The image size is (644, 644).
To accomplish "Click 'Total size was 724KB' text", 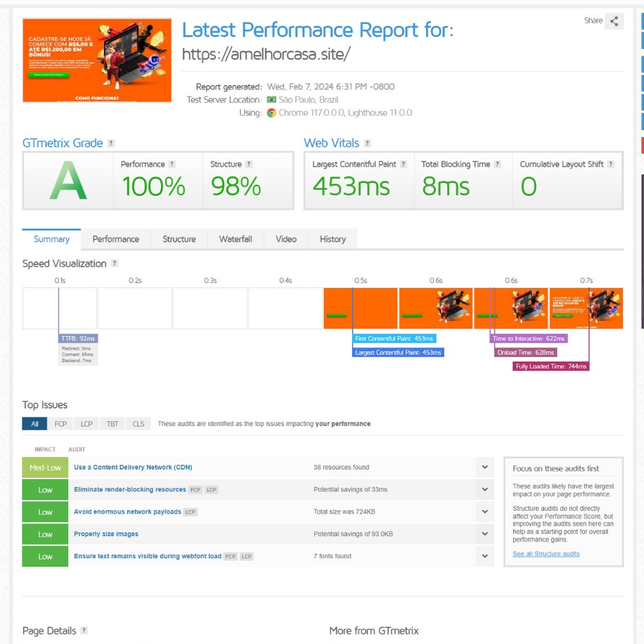I will click(x=344, y=512).
